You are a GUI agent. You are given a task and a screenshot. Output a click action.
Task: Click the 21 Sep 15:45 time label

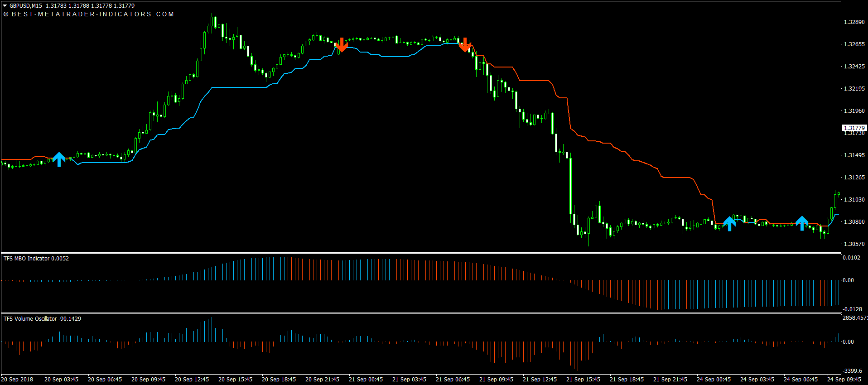coord(583,380)
